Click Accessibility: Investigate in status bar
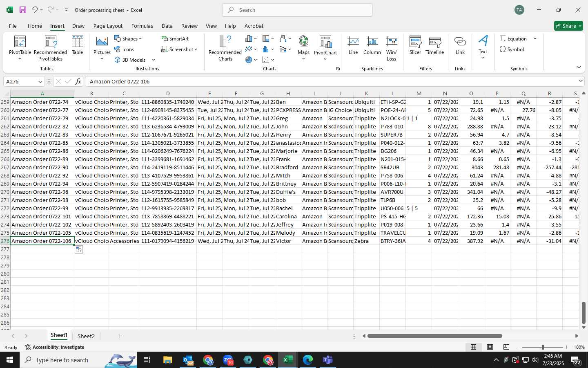 point(55,347)
